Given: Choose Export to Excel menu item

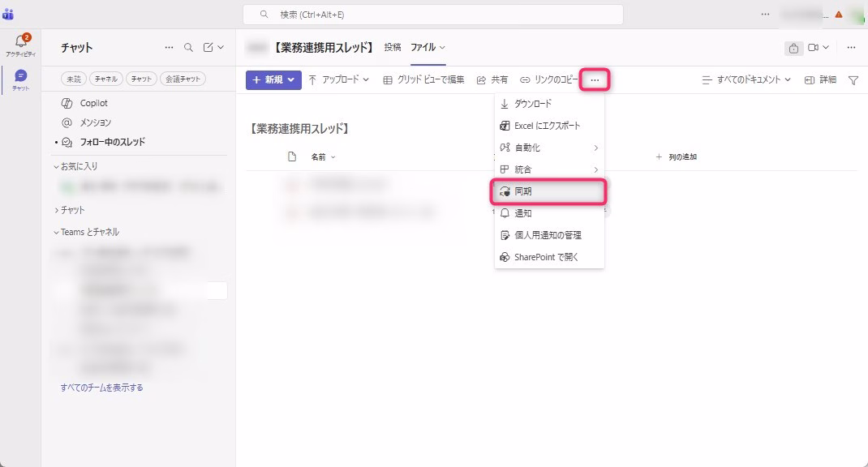Looking at the screenshot, I should (x=547, y=126).
